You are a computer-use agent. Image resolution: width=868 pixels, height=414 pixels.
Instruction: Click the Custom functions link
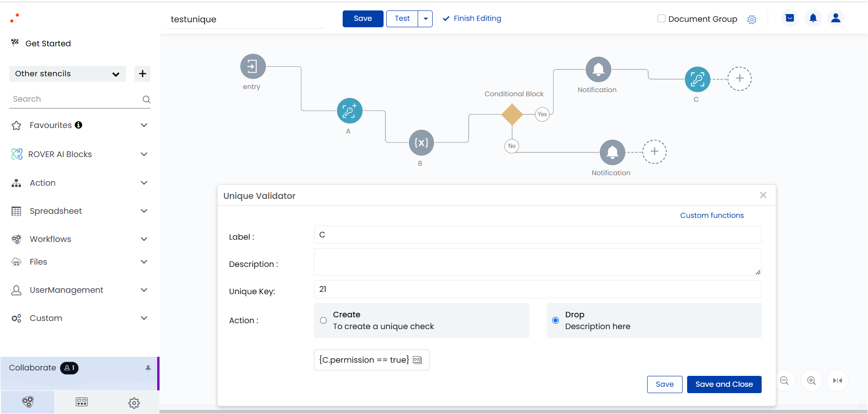[x=712, y=216]
